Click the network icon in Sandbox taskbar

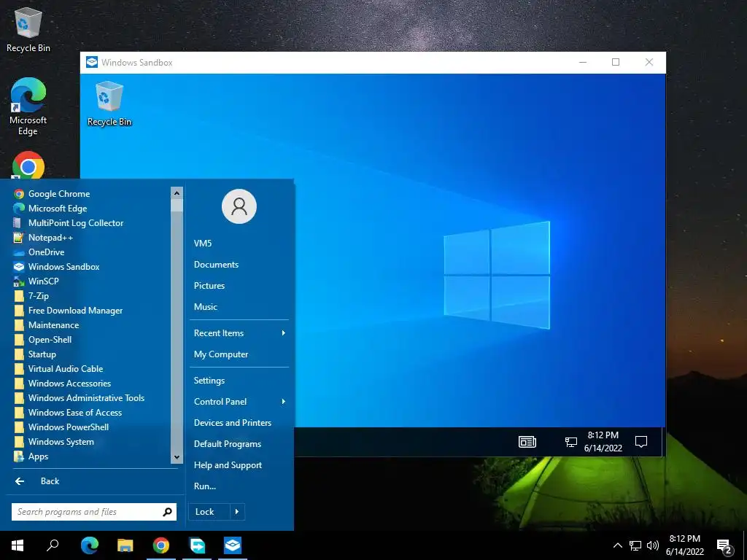pos(570,442)
